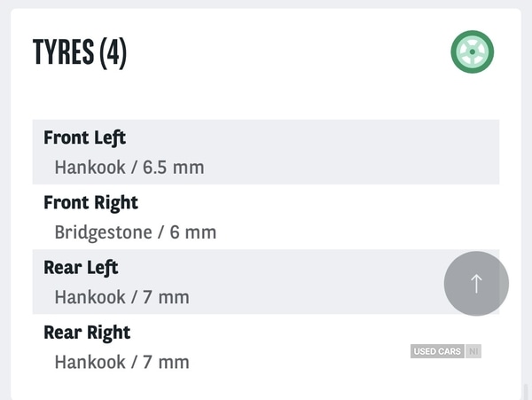Viewport: 532px width, 400px height.
Task: Select the Rear Left tyre label
Action: (81, 267)
